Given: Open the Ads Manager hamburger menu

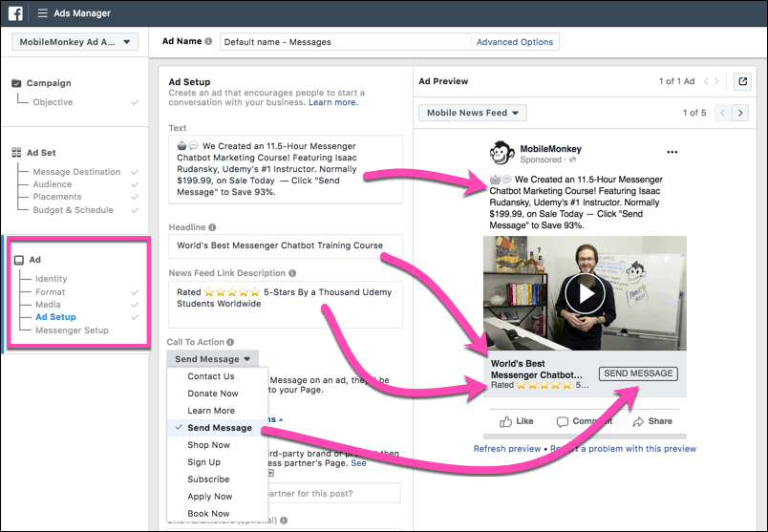Looking at the screenshot, I should point(43,13).
